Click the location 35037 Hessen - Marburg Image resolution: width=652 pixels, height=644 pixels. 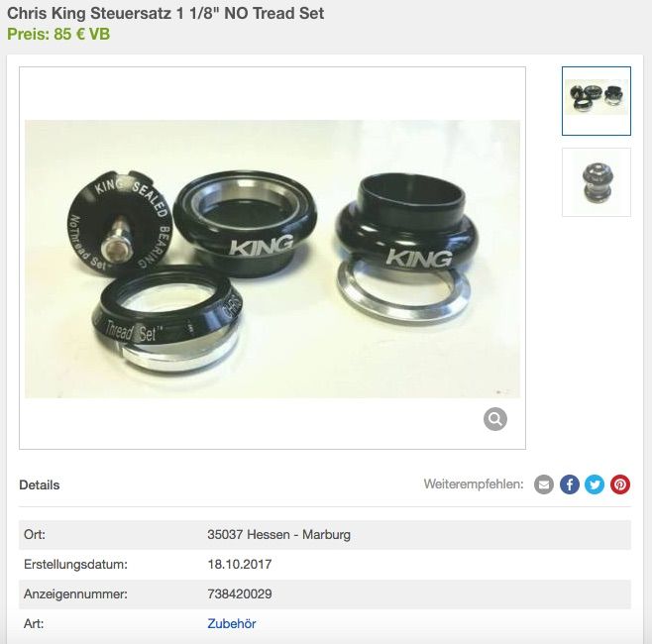click(279, 534)
